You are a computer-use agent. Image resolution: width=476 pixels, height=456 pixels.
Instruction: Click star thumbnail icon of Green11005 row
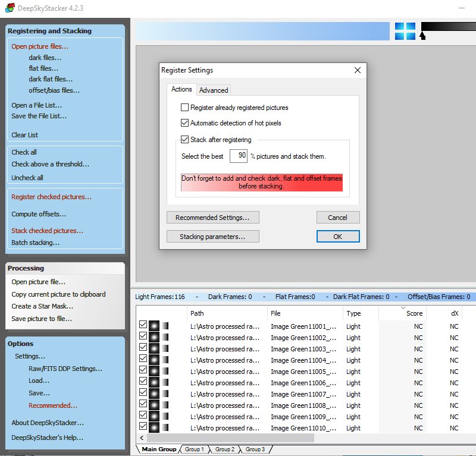[x=154, y=371]
